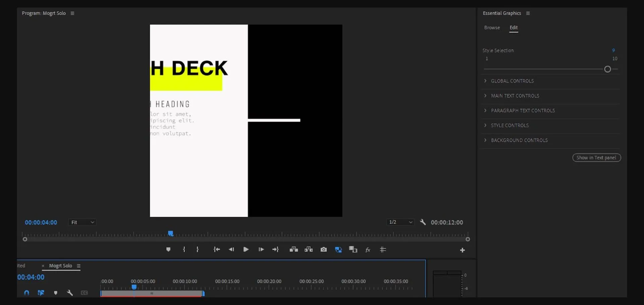Play the sequence in the Program monitor
Image resolution: width=644 pixels, height=305 pixels.
(x=246, y=250)
